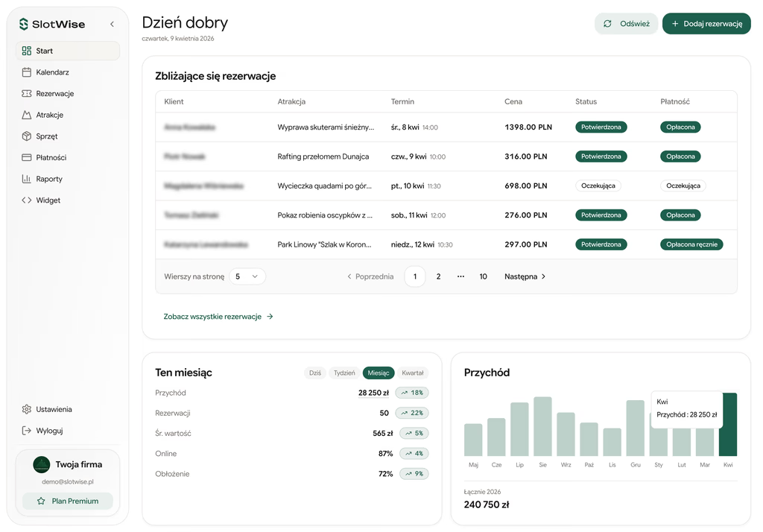Click the Sie revenue bar in chart
The height and width of the screenshot is (532, 763).
point(542,426)
